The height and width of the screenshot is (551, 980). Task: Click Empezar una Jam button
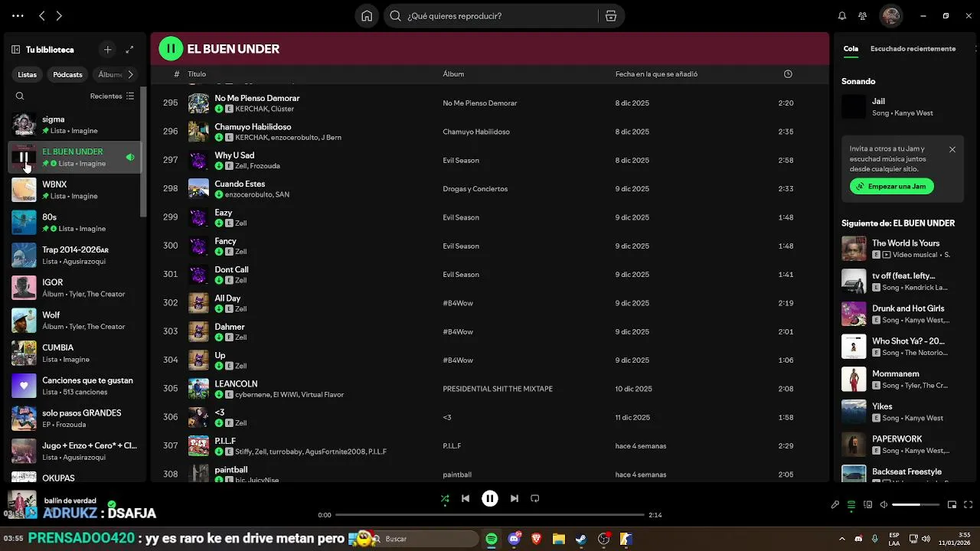click(891, 187)
